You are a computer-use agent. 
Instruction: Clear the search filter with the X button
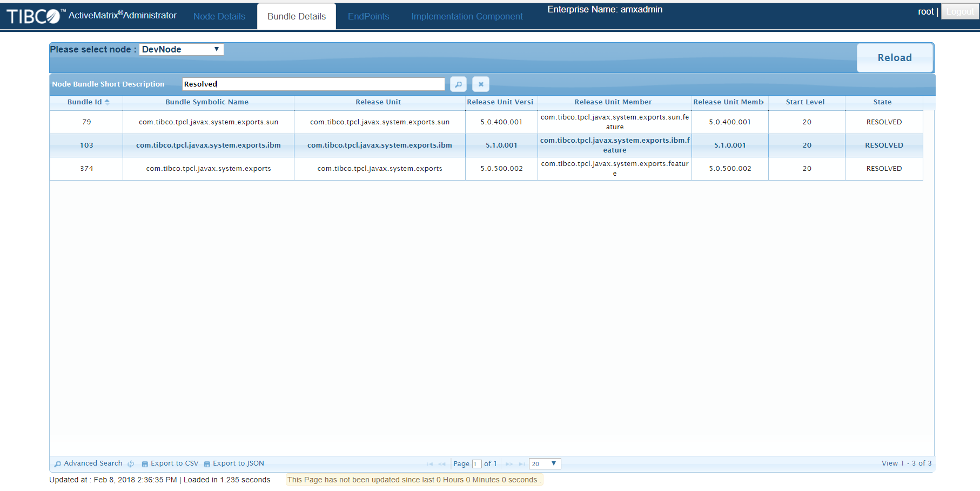[x=481, y=84]
